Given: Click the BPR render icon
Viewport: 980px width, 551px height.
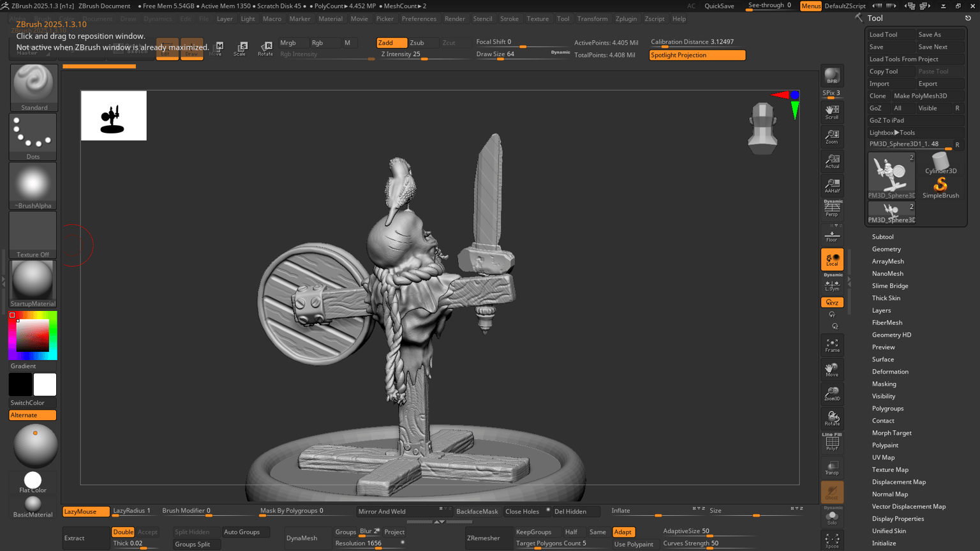Looking at the screenshot, I should pos(832,75).
